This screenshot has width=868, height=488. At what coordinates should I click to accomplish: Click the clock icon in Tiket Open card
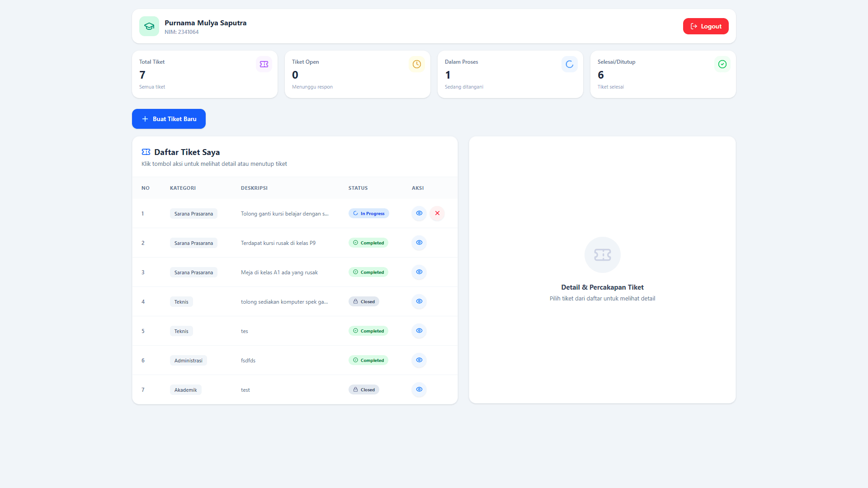(417, 64)
